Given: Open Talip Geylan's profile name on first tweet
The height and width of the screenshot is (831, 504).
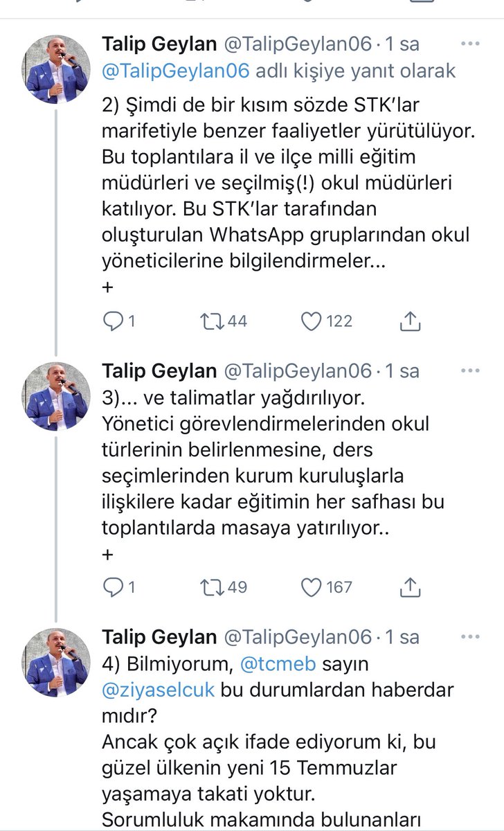Looking at the screenshot, I should [159, 44].
